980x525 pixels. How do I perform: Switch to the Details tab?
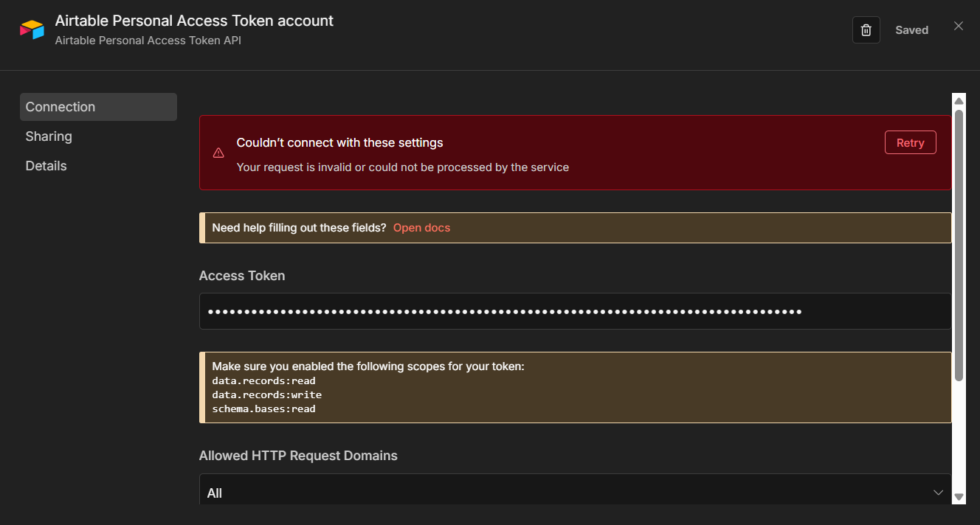coord(46,166)
